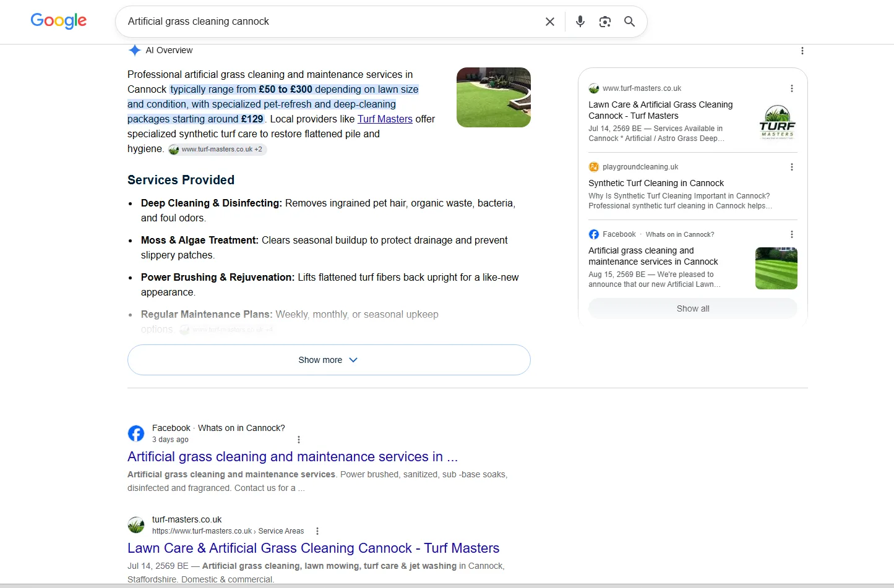894x588 pixels.
Task: Click the 'Deep Cleaning & Disinfecting:' bullet text
Action: pos(212,203)
